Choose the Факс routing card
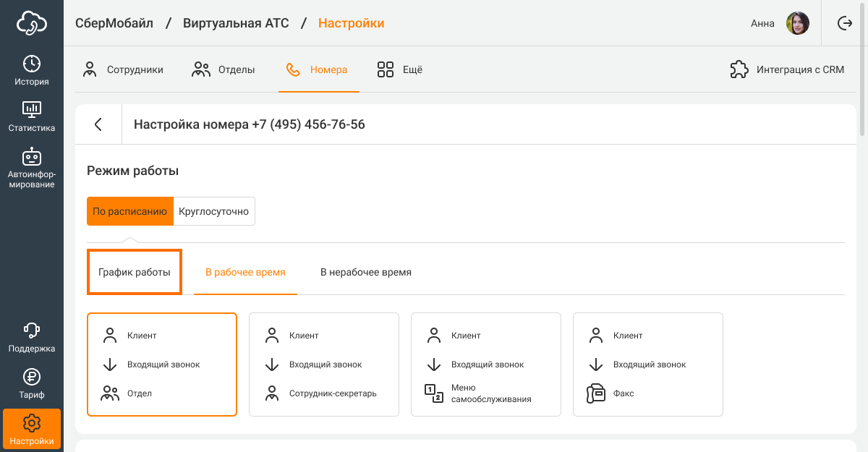Screen dimensions: 868x452 tap(648, 364)
